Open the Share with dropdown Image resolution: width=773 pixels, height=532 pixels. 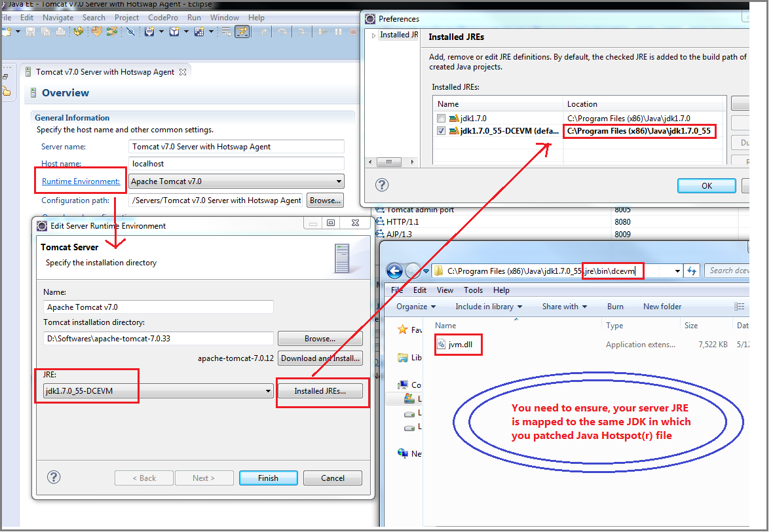pyautogui.click(x=565, y=306)
